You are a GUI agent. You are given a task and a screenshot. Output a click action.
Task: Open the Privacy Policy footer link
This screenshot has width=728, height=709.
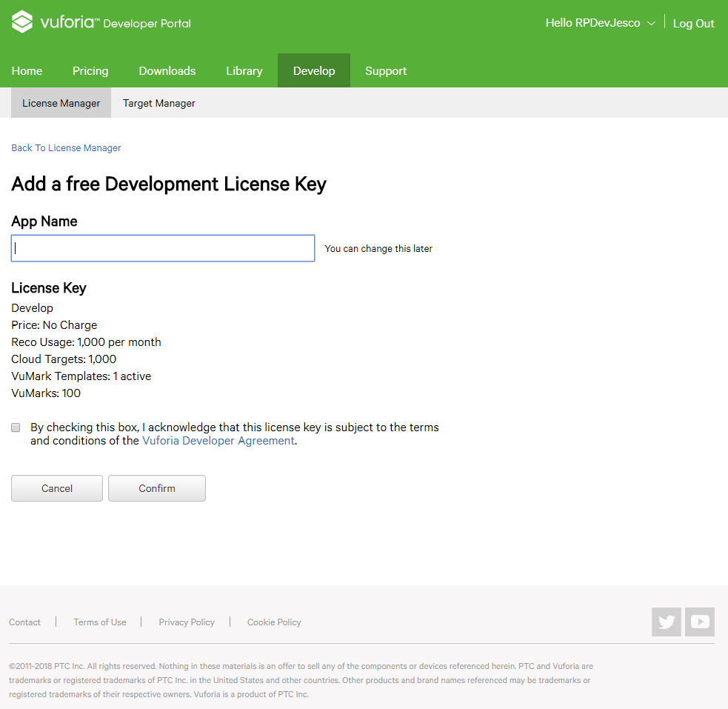187,622
